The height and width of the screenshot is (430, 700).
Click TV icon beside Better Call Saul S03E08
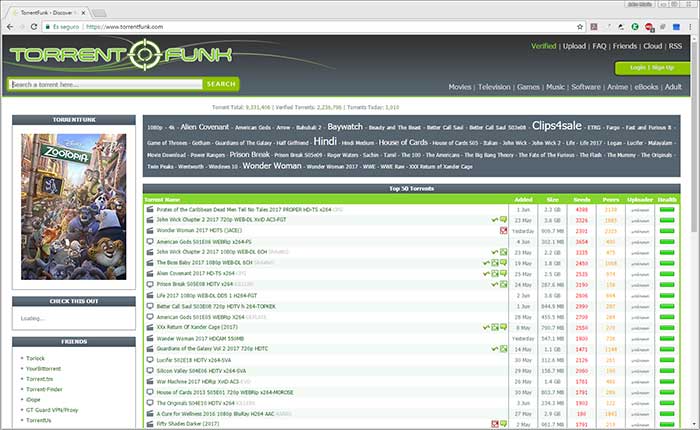point(150,306)
